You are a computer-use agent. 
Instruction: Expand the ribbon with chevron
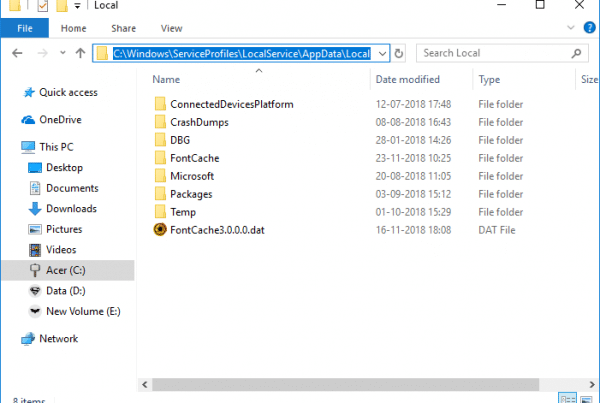571,28
